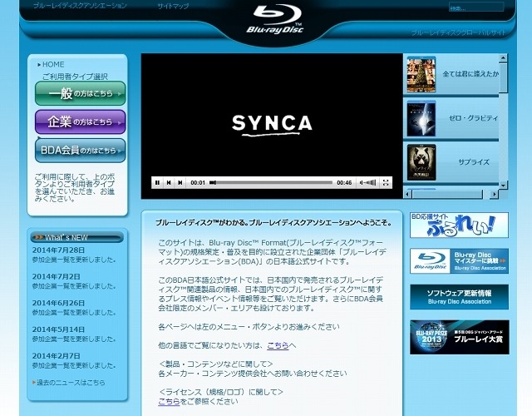Click こちら link for other languages
This screenshot has width=532, height=416.
pyautogui.click(x=278, y=345)
